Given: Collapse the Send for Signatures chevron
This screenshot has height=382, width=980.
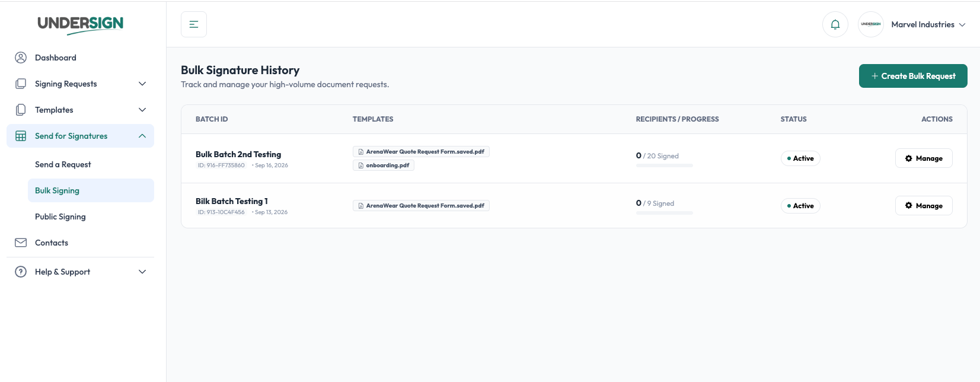Looking at the screenshot, I should click(x=142, y=136).
